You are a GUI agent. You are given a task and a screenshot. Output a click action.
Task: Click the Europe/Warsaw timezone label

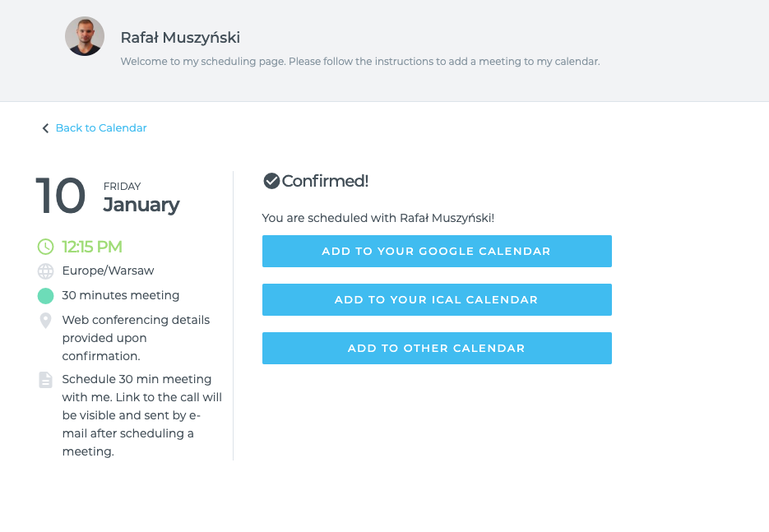click(108, 271)
